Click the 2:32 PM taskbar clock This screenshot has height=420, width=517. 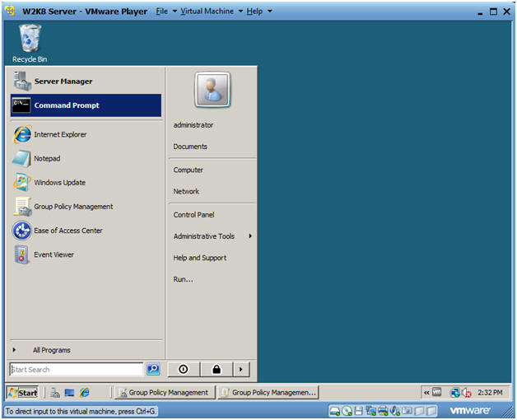(490, 392)
